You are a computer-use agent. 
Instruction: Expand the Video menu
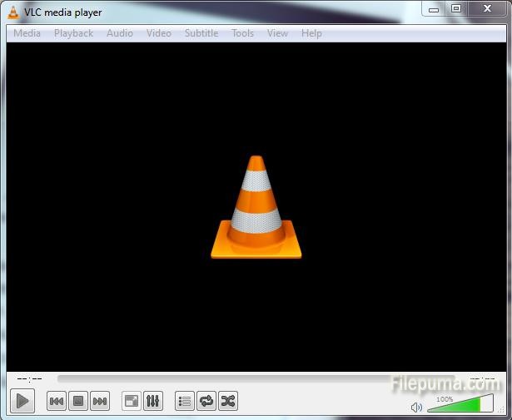tap(159, 33)
